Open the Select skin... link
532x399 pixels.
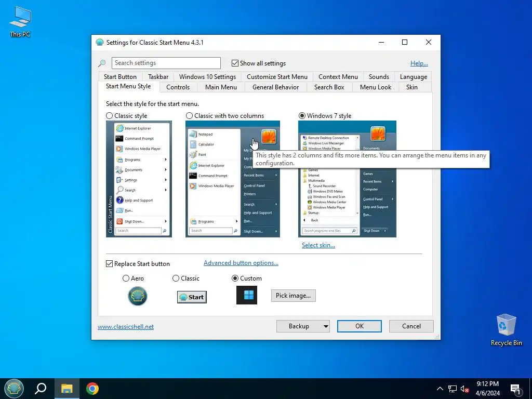[318, 245]
